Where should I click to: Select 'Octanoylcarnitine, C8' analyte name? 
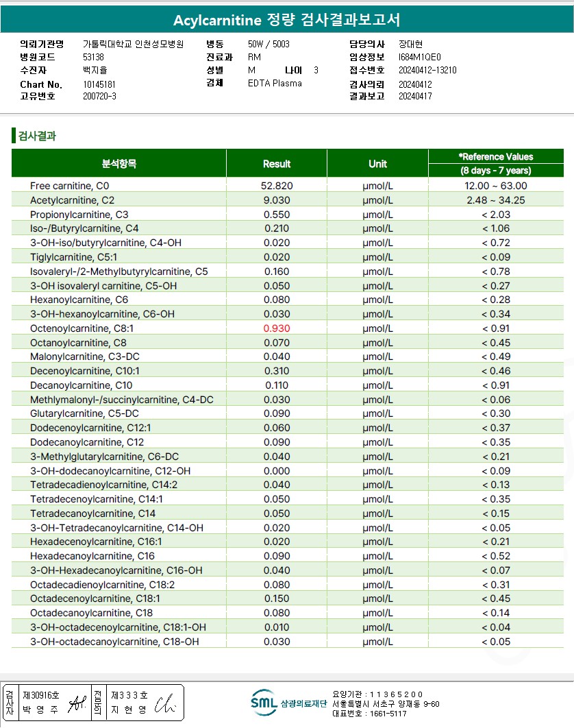(x=78, y=343)
